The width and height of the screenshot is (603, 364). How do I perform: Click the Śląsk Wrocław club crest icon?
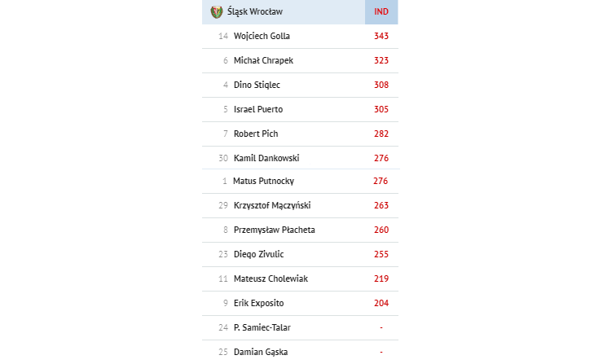point(217,12)
